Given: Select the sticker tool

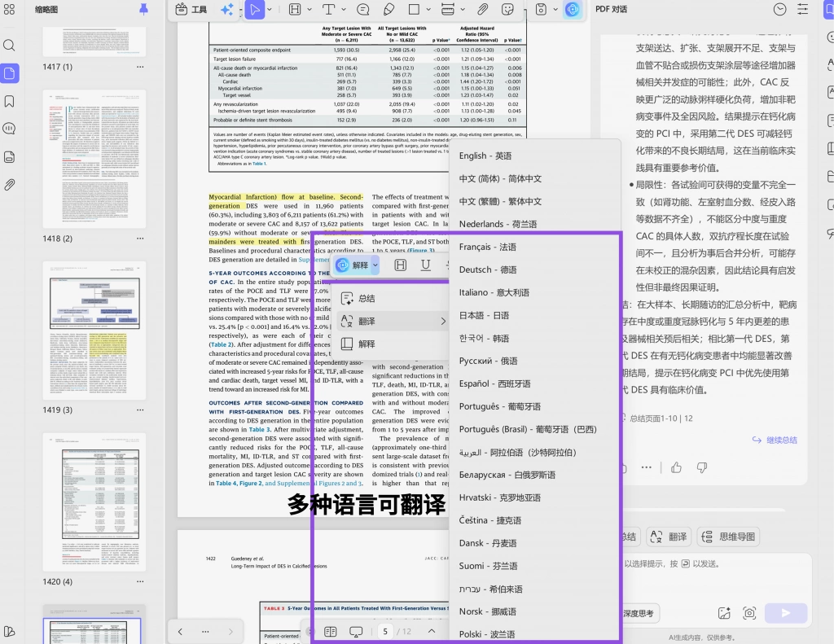Looking at the screenshot, I should [x=508, y=10].
